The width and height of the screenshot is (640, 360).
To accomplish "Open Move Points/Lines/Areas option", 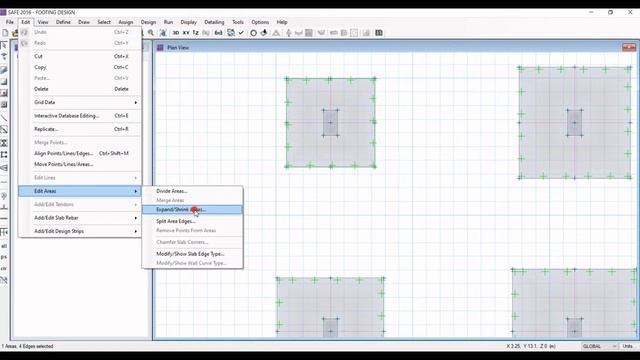I will [x=80, y=164].
